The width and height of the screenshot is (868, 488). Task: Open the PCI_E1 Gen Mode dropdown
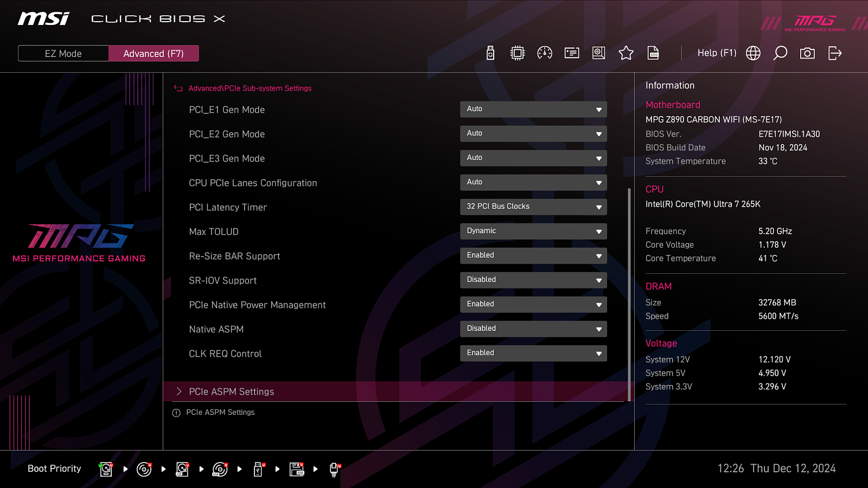tap(533, 110)
